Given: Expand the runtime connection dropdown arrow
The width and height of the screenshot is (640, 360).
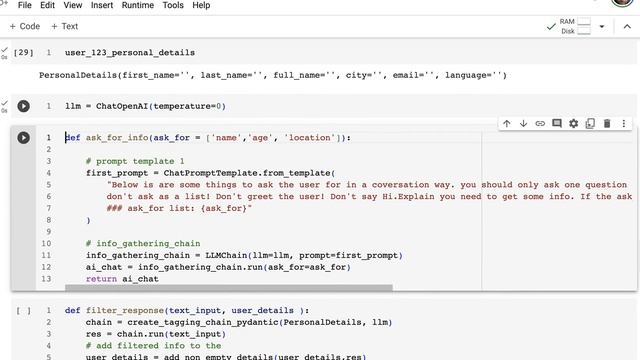Looking at the screenshot, I should [x=602, y=27].
